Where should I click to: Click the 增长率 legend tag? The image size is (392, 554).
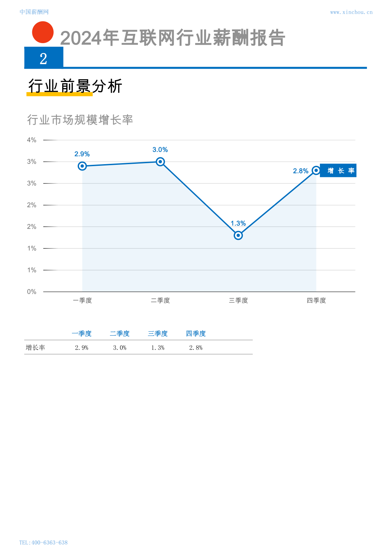[x=338, y=170]
